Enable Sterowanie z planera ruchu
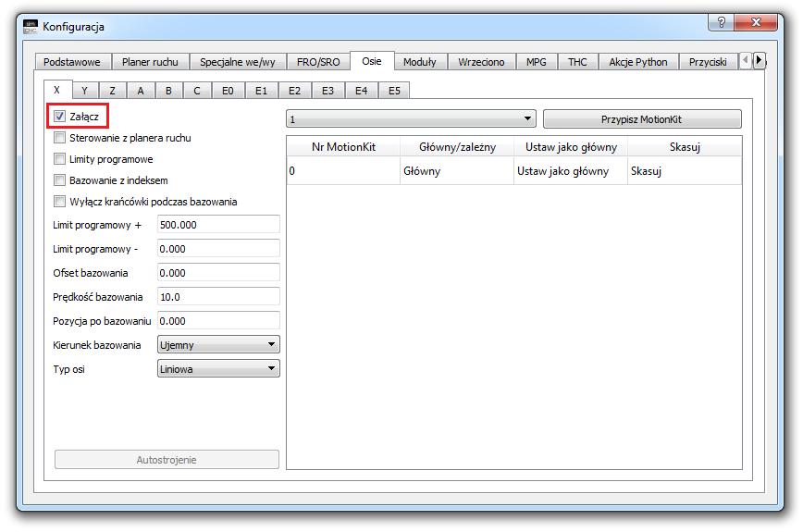 pos(59,138)
